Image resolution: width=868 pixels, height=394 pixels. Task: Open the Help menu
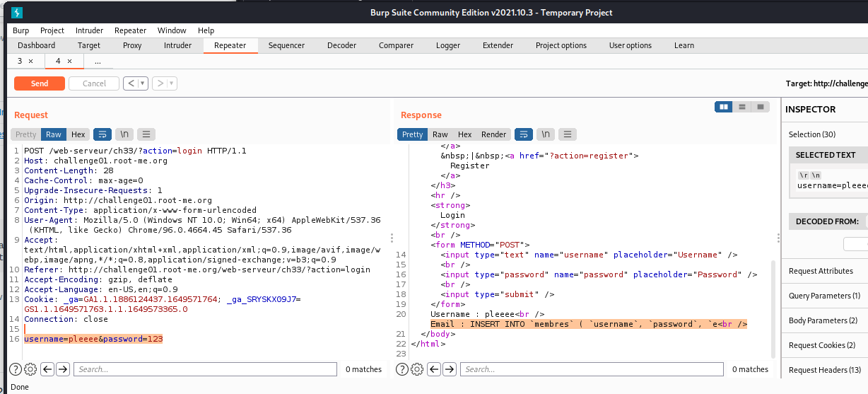click(206, 30)
